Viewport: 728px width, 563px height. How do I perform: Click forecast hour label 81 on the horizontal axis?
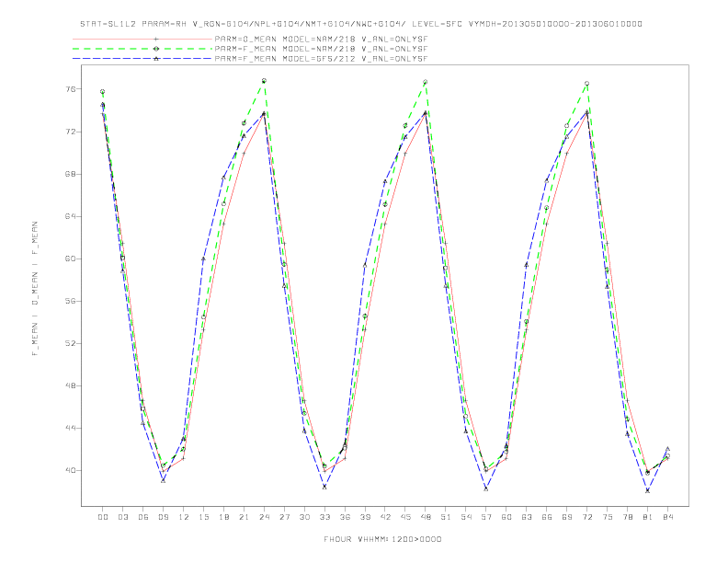tap(648, 517)
